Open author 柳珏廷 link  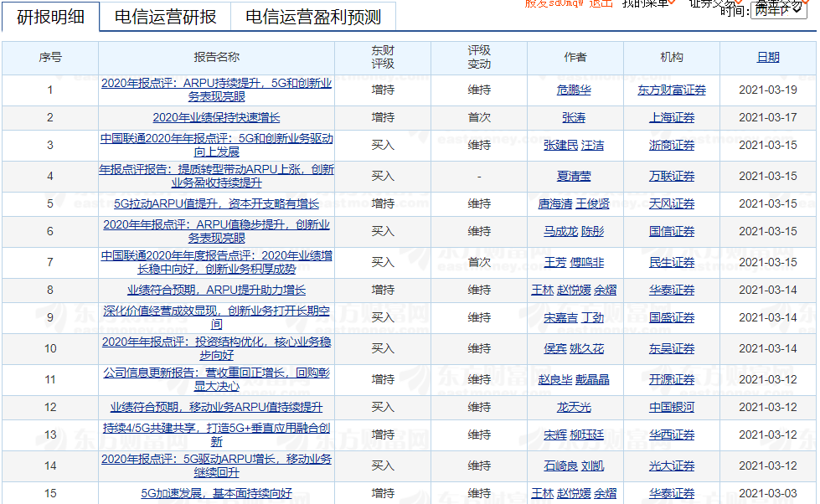(x=587, y=435)
